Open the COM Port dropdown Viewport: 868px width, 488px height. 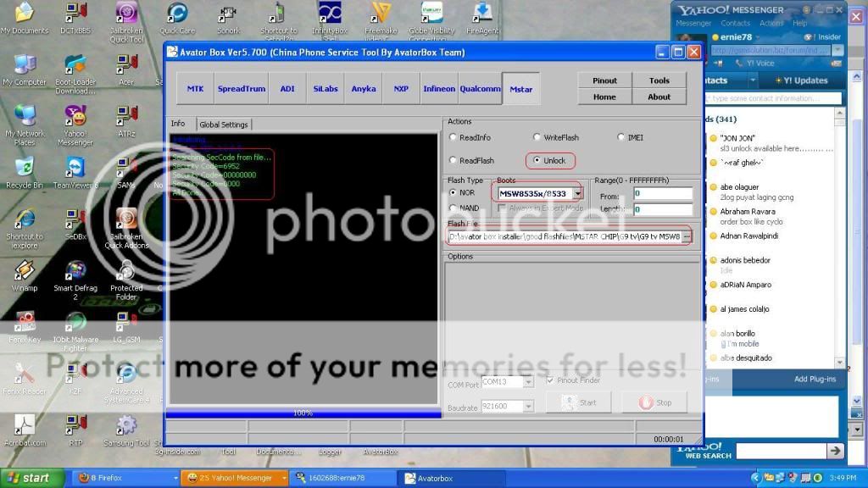(528, 383)
